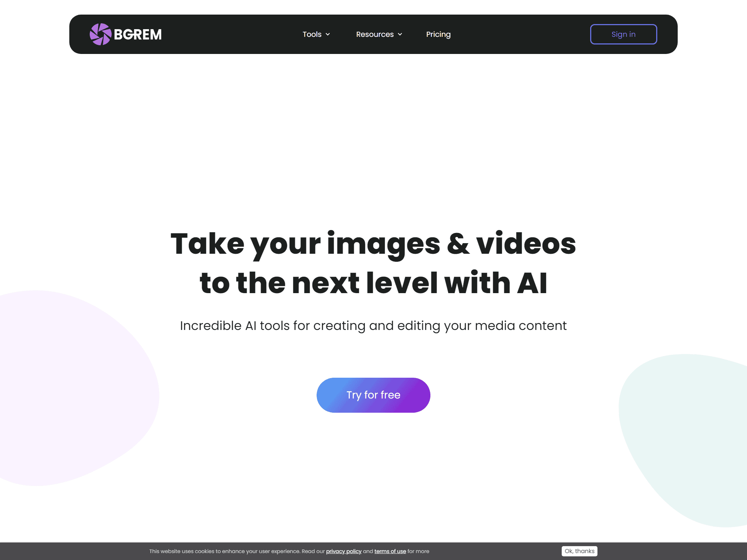Expand the chevron next to Resources

tap(400, 34)
